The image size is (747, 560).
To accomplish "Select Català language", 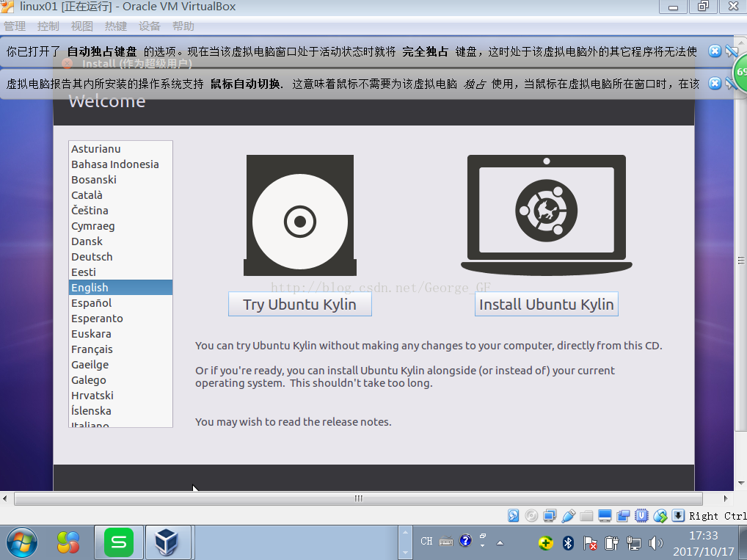I will (x=120, y=195).
